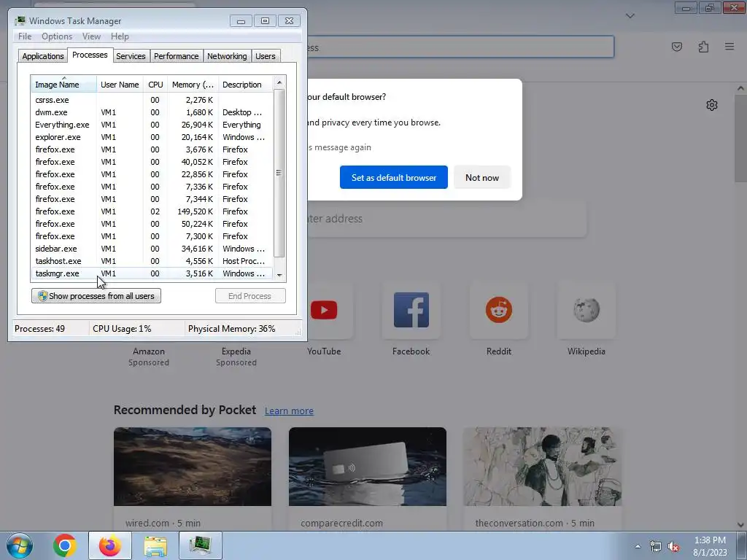Open Firefox new tab settings gear
The image size is (747, 560).
(712, 105)
